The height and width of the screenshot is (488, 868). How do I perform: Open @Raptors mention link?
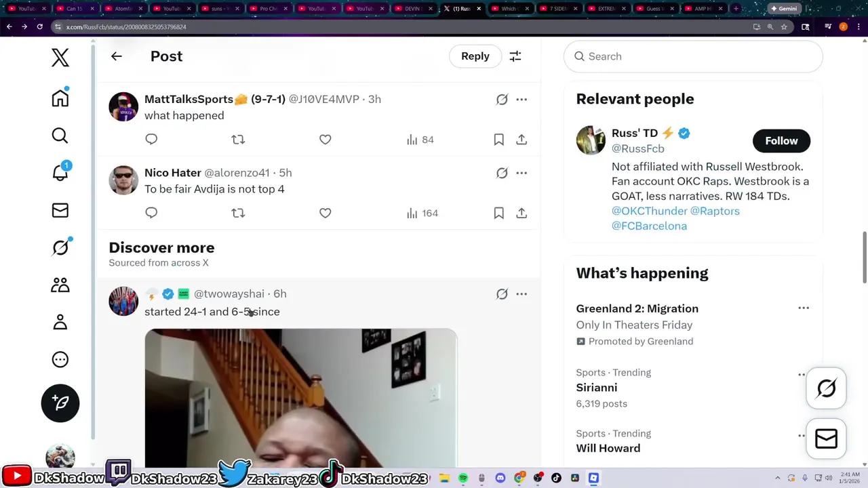(715, 211)
